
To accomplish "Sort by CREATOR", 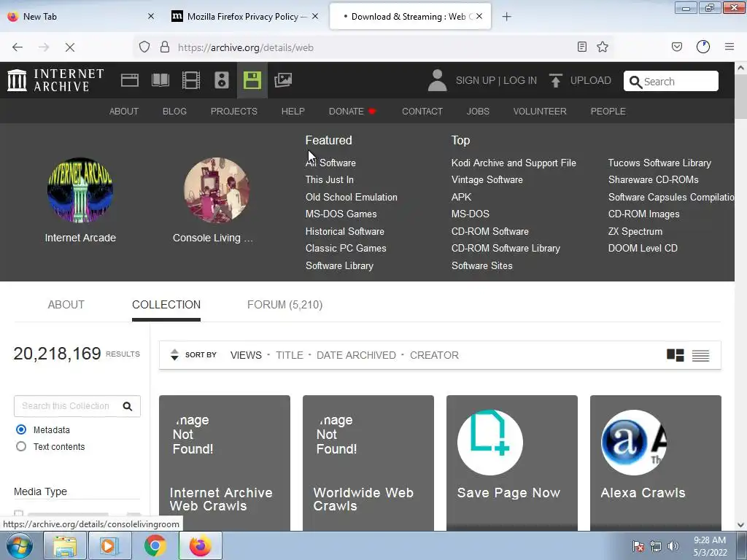I will (434, 355).
